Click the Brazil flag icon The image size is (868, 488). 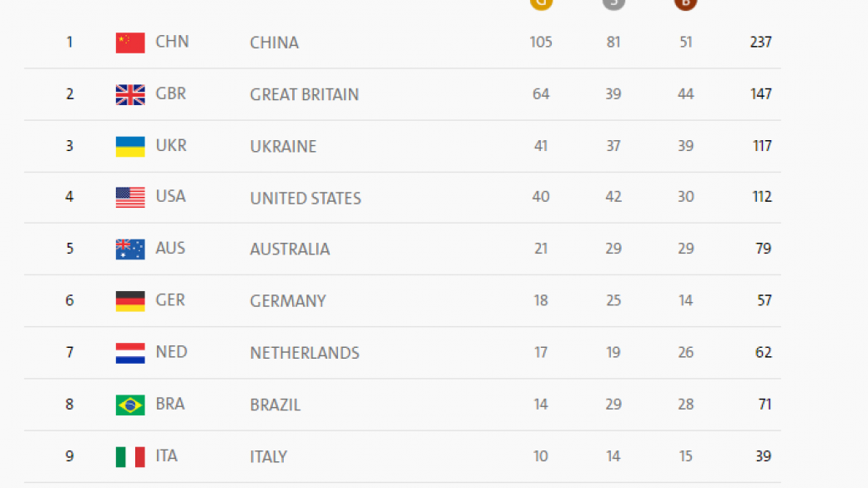click(130, 405)
